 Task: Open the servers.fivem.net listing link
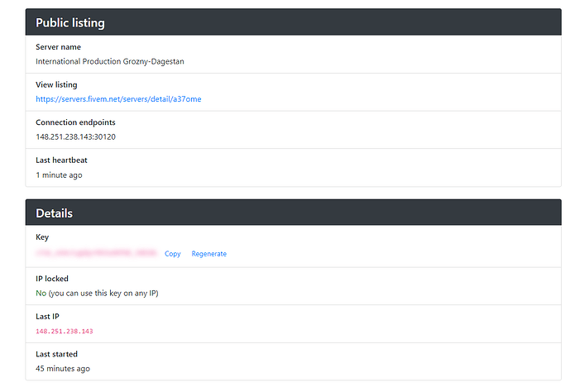[118, 99]
